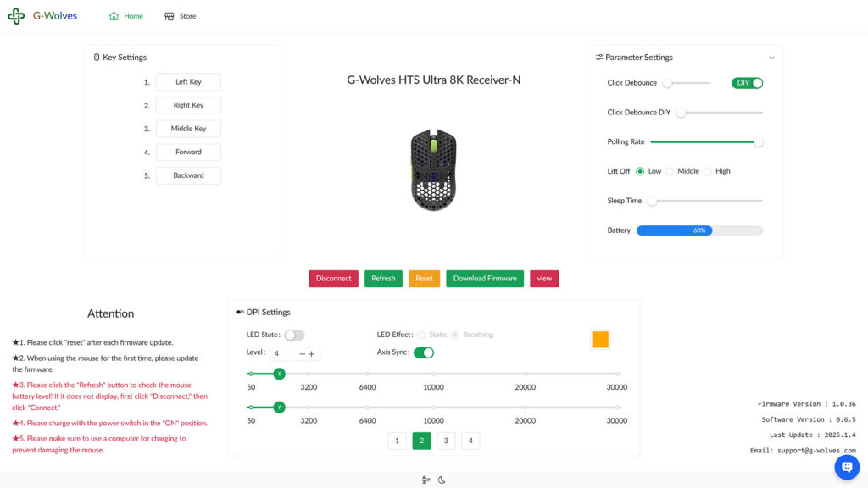
Task: Click the G-Wolves logo icon
Action: (16, 16)
